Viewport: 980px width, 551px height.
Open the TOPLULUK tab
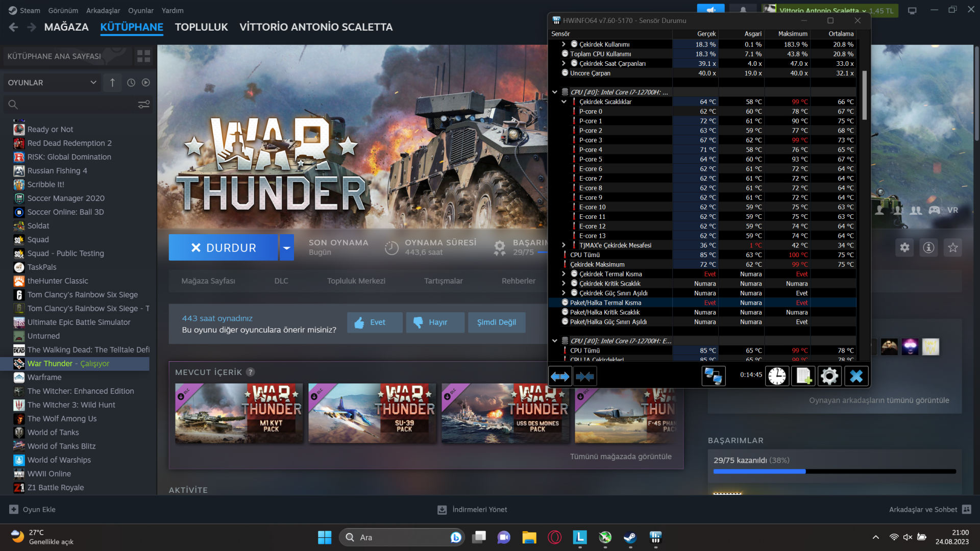pos(201,27)
